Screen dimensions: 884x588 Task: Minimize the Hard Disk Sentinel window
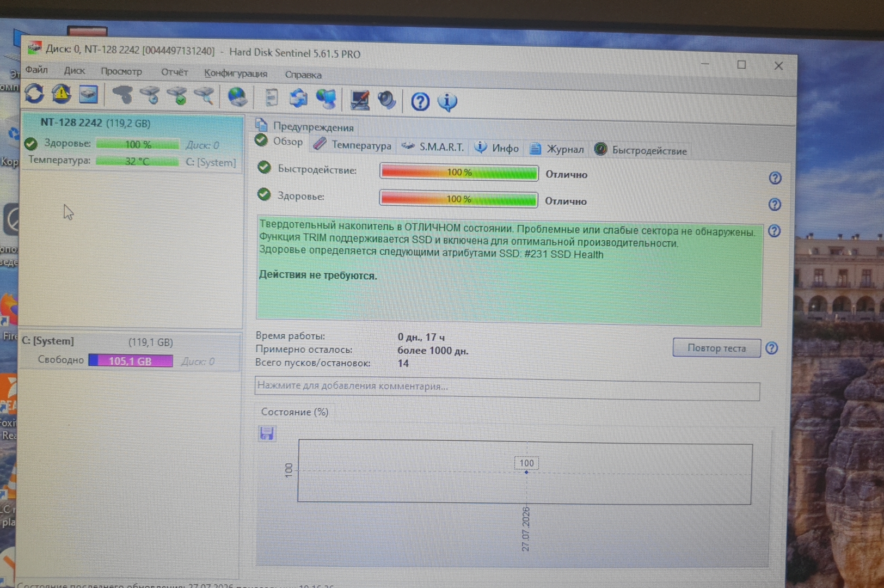(x=705, y=64)
